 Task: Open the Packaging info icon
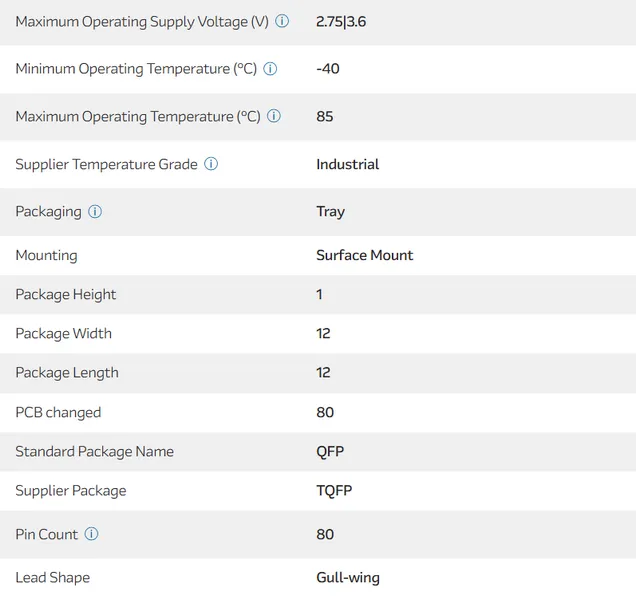(95, 212)
